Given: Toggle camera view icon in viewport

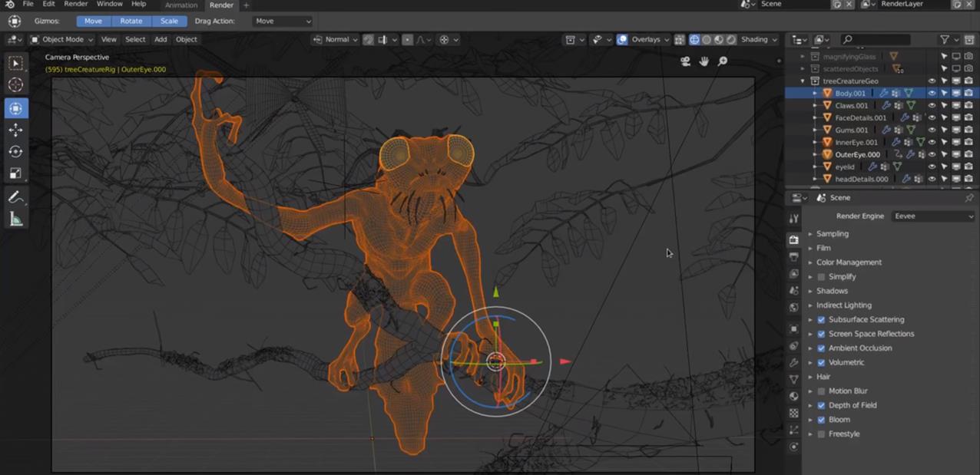Looking at the screenshot, I should point(685,61).
